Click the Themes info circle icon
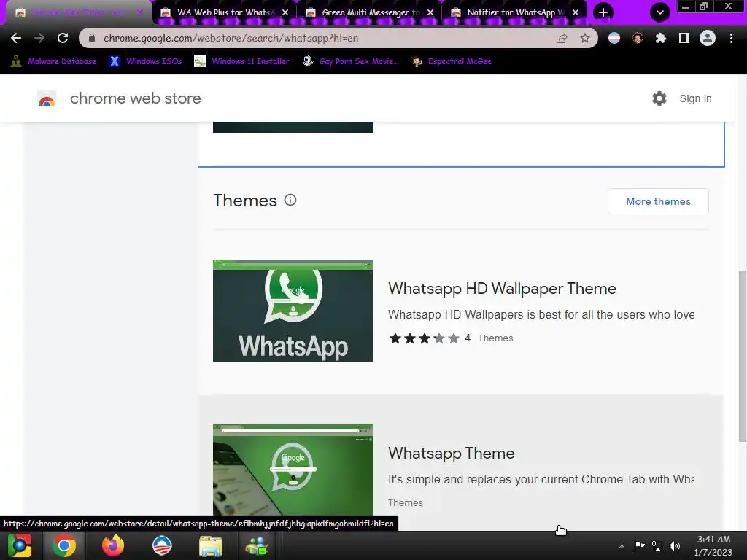Screen dimensions: 747x560 click(x=290, y=200)
